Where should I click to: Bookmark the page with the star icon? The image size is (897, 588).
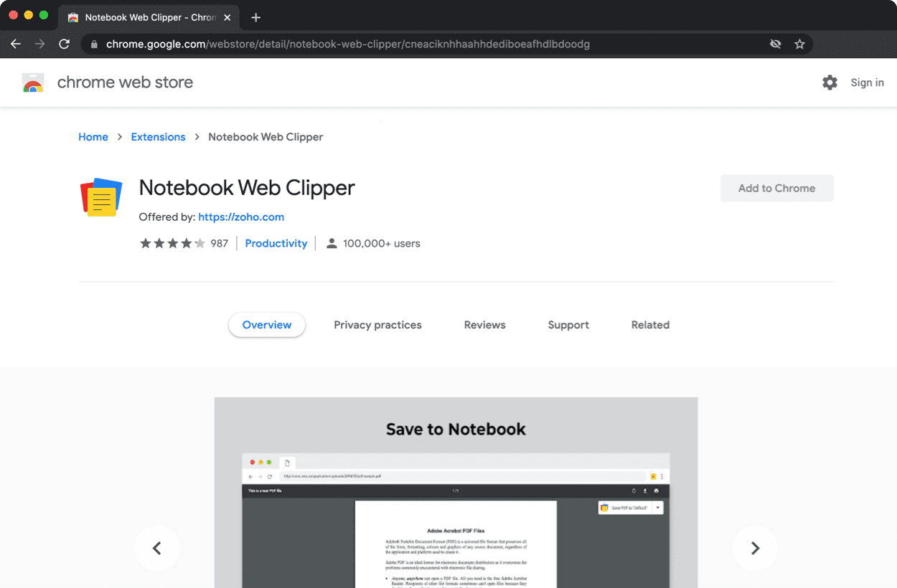(x=799, y=44)
